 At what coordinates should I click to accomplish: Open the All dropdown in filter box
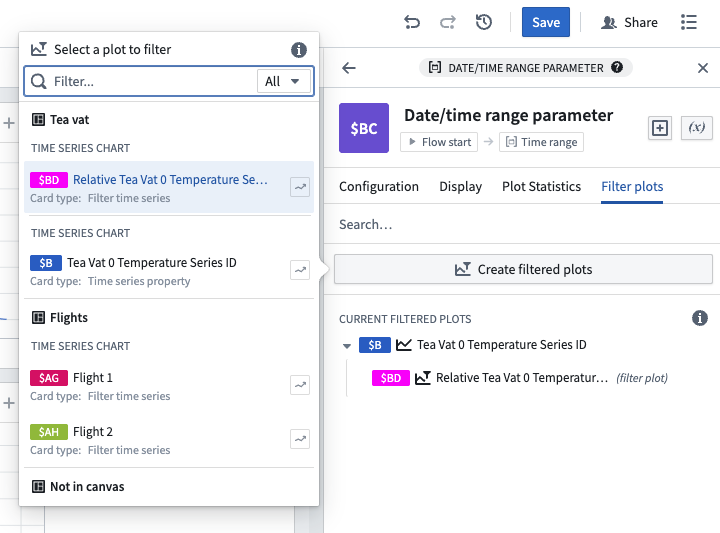click(x=283, y=81)
